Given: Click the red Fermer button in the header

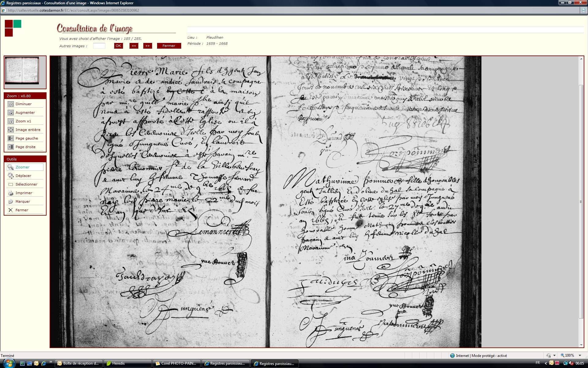Looking at the screenshot, I should pyautogui.click(x=169, y=46).
